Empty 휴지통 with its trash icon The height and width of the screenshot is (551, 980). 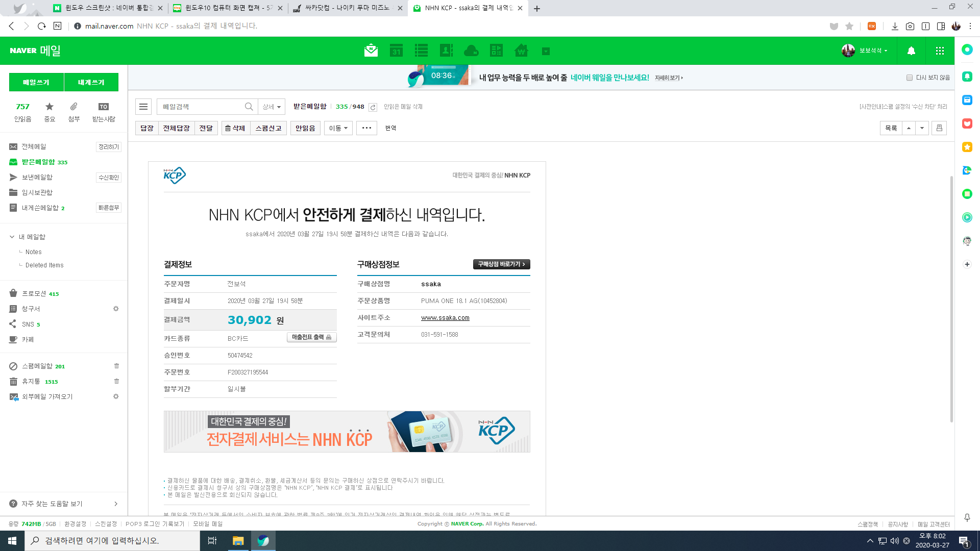pyautogui.click(x=116, y=381)
